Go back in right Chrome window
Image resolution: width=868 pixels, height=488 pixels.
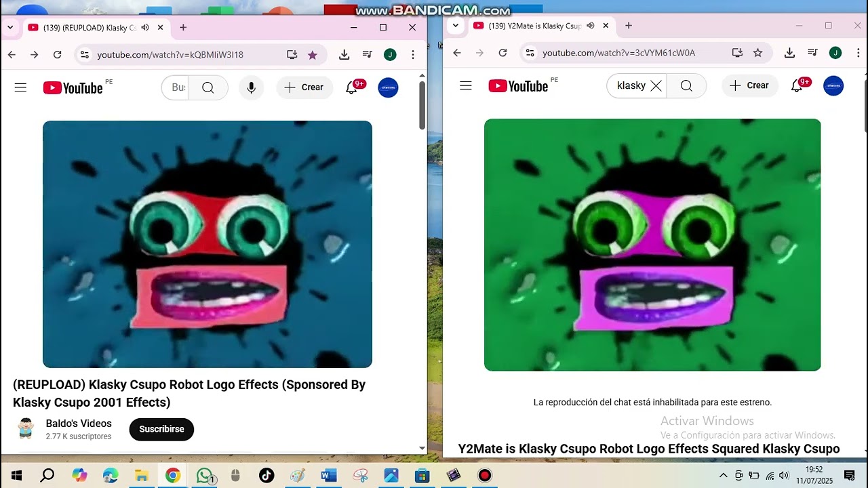pos(457,53)
